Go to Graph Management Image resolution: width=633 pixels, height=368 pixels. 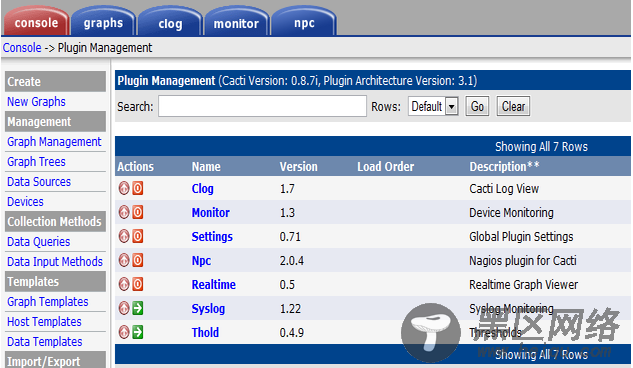pos(54,142)
